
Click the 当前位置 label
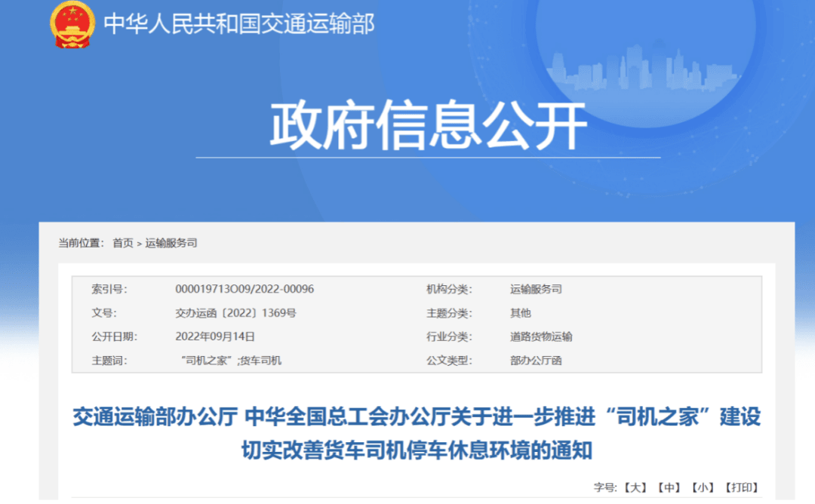[79, 243]
